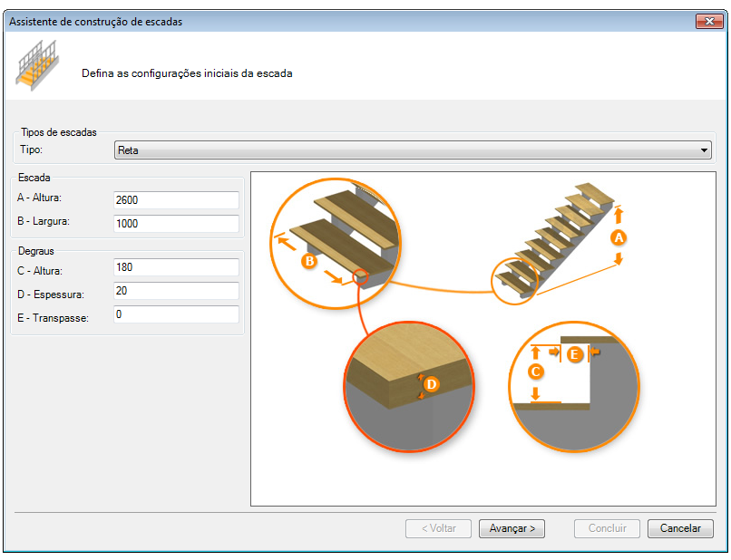Click the C - Altura step height field
This screenshot has height=560, width=731.
click(x=176, y=267)
